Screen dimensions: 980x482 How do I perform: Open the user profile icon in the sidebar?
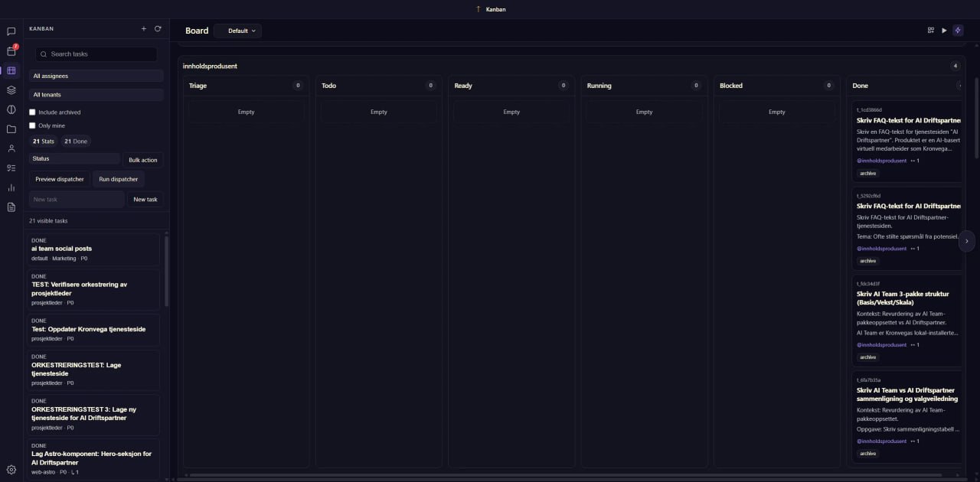pos(11,148)
